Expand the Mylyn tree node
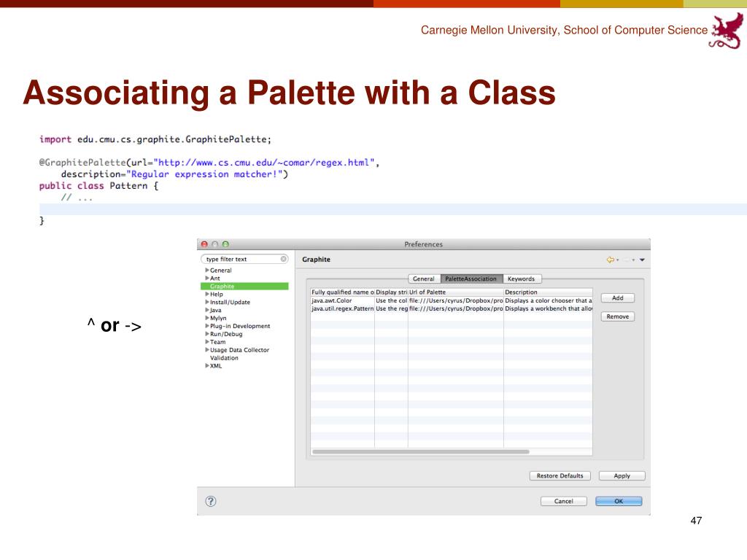Screen dimensions: 747x560 click(207, 318)
